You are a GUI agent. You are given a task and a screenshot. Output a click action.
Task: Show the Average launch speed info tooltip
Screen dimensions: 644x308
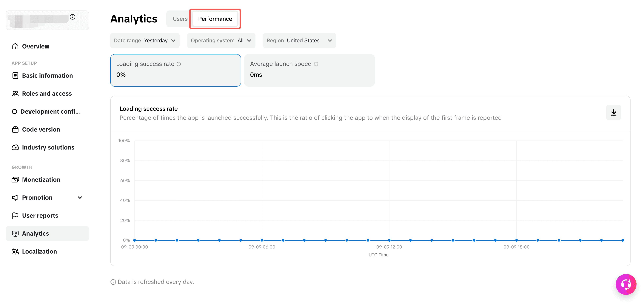click(316, 64)
